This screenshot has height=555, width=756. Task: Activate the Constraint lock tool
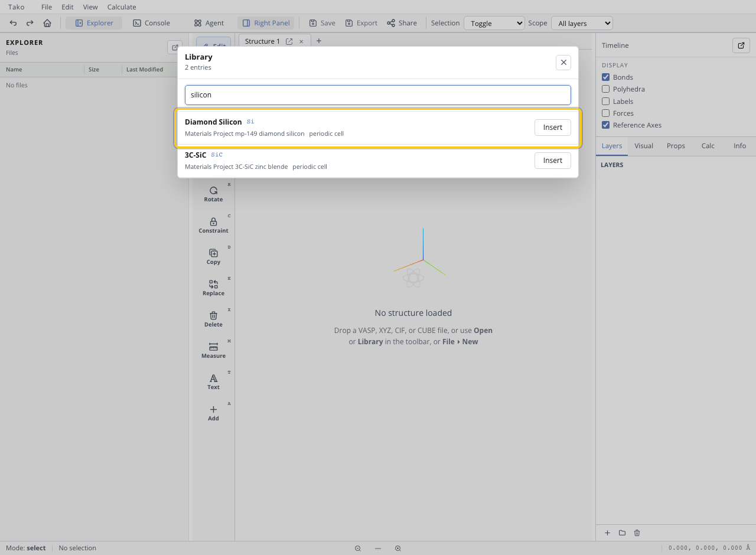[x=213, y=225]
